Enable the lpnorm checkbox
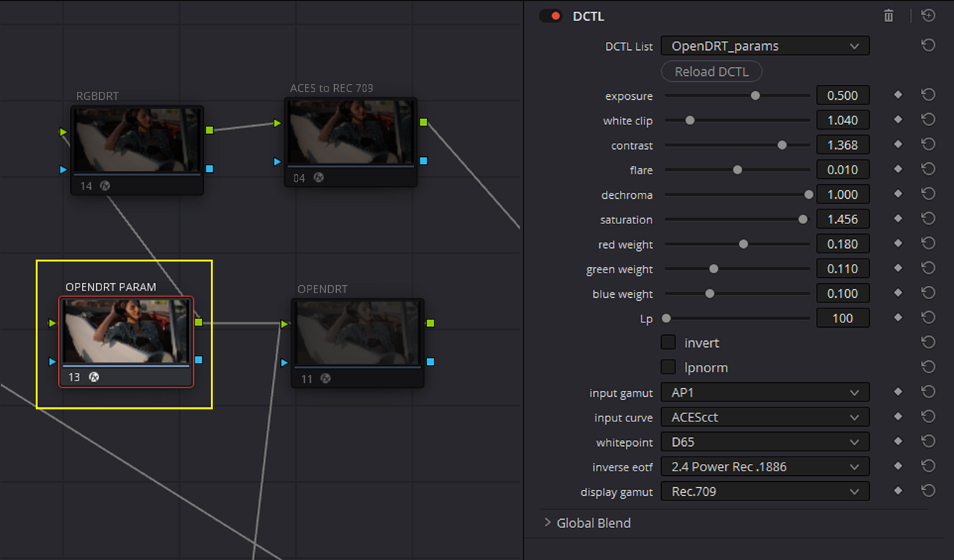 click(x=669, y=367)
